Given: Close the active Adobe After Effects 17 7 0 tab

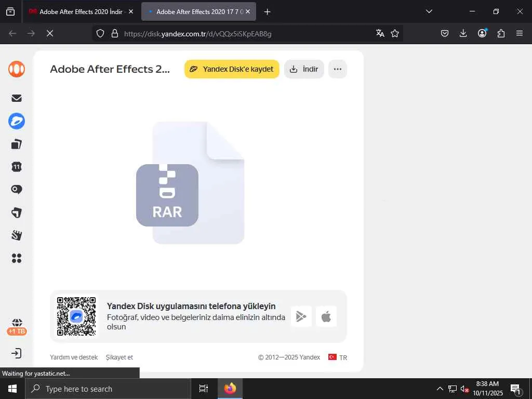Looking at the screenshot, I should (x=248, y=11).
